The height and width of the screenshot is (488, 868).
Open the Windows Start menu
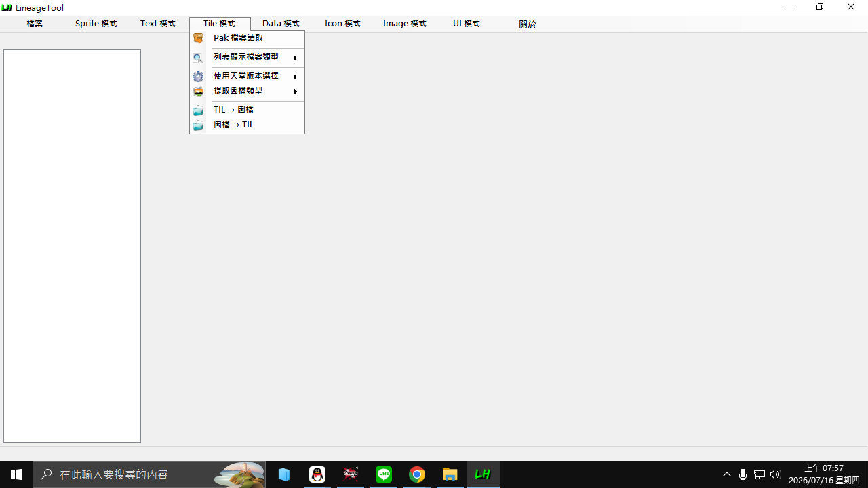16,474
